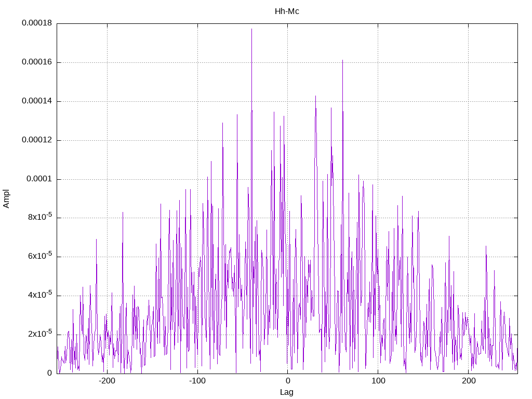Click the -200 X-axis tick label

coord(107,381)
